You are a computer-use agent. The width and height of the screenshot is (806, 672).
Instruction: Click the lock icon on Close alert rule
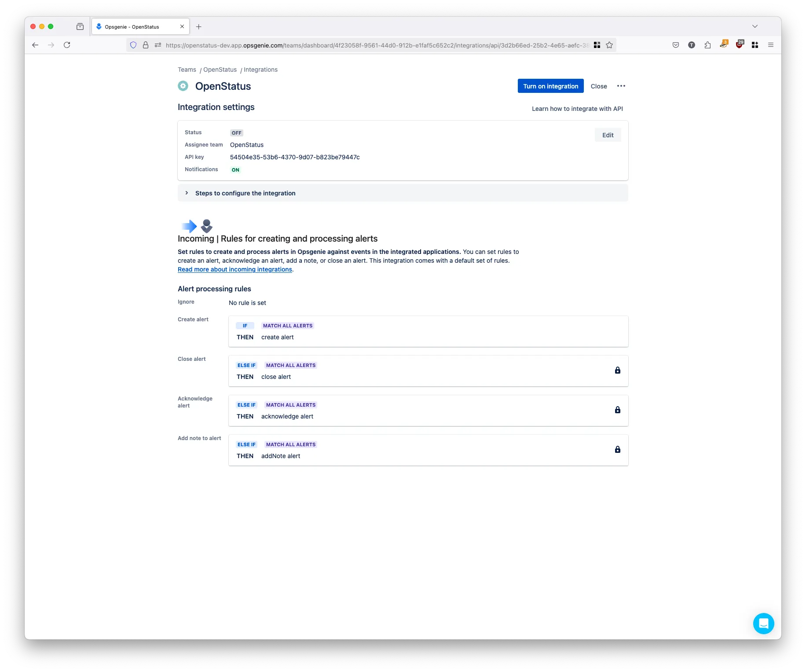click(618, 370)
